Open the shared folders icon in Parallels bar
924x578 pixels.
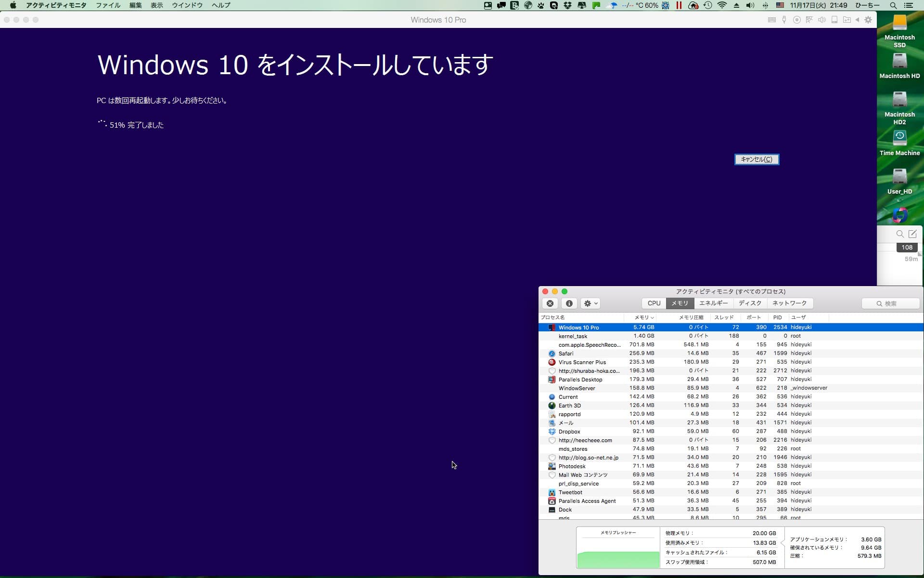[847, 20]
